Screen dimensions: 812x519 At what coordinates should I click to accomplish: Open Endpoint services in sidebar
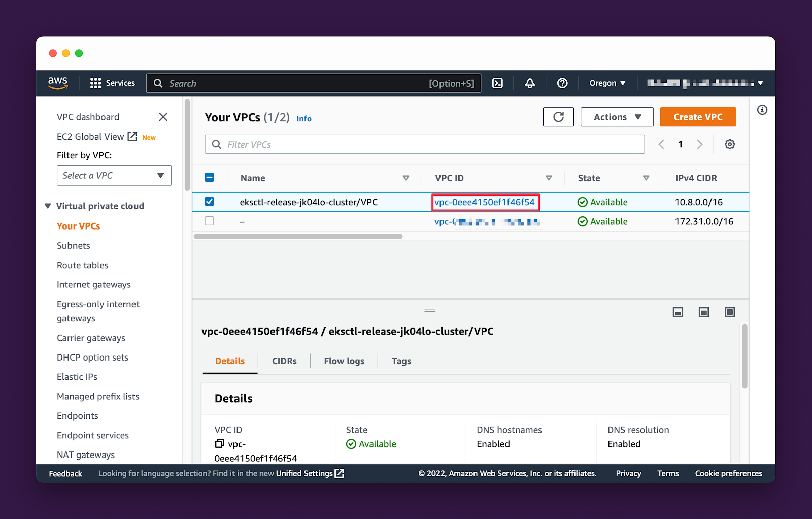[93, 435]
